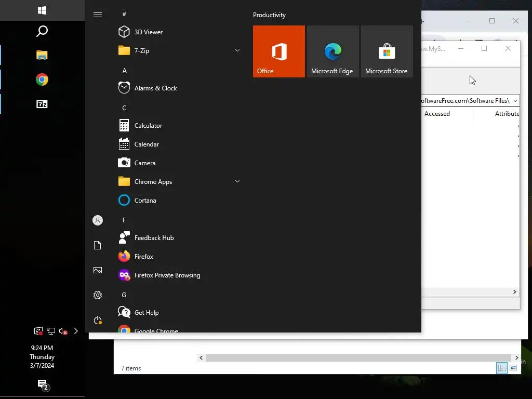Open the Software Files path dropdown

pos(515,101)
